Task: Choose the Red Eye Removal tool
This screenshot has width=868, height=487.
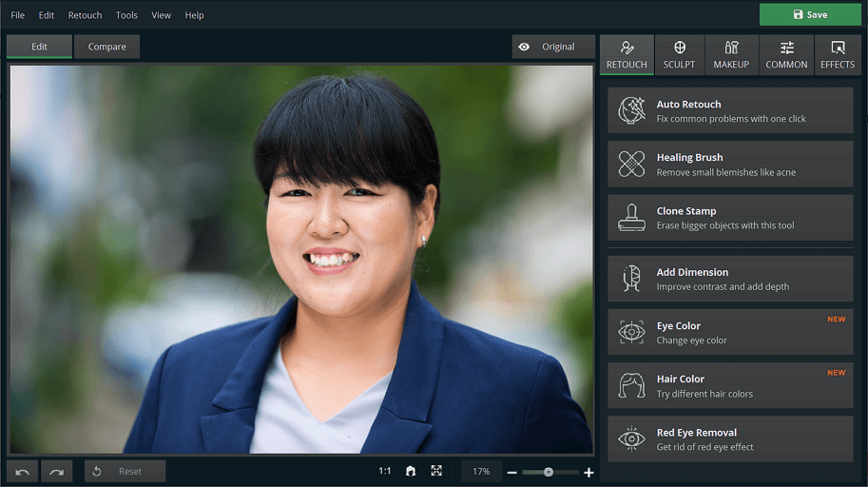Action: 730,439
